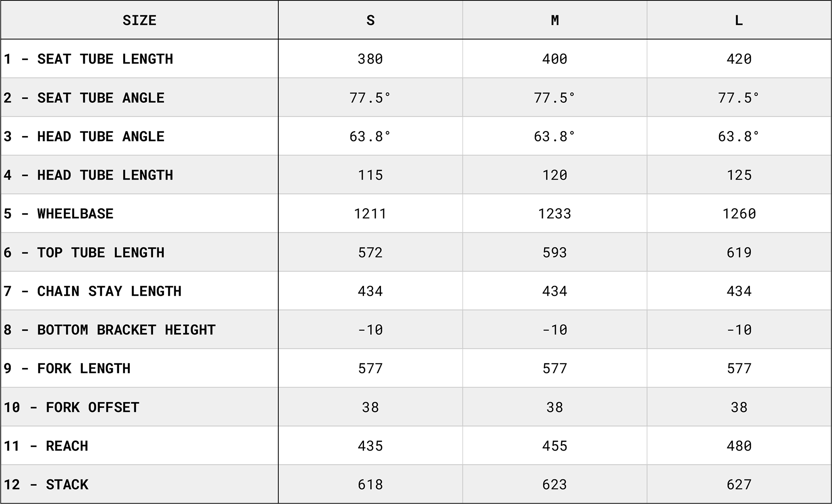Select the L size column header

click(x=739, y=20)
